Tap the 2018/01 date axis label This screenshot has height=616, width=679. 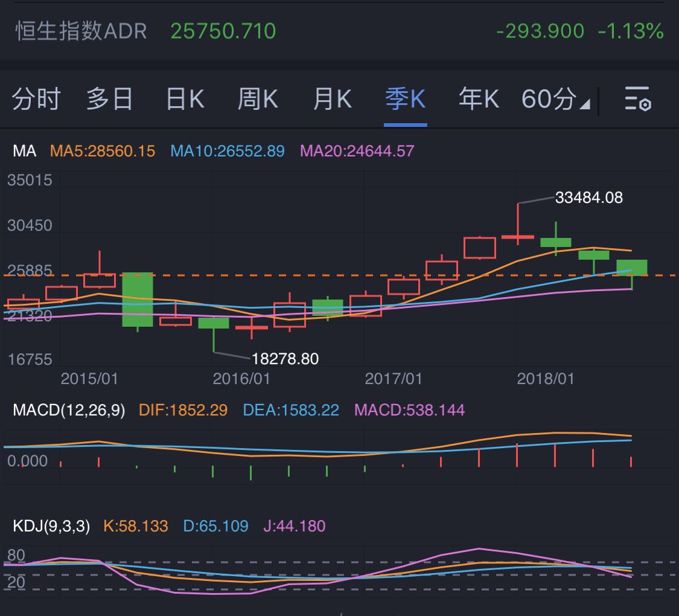(545, 379)
